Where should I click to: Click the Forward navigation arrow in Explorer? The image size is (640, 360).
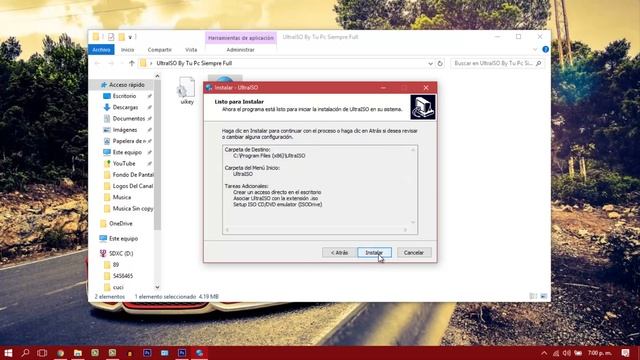coord(111,63)
